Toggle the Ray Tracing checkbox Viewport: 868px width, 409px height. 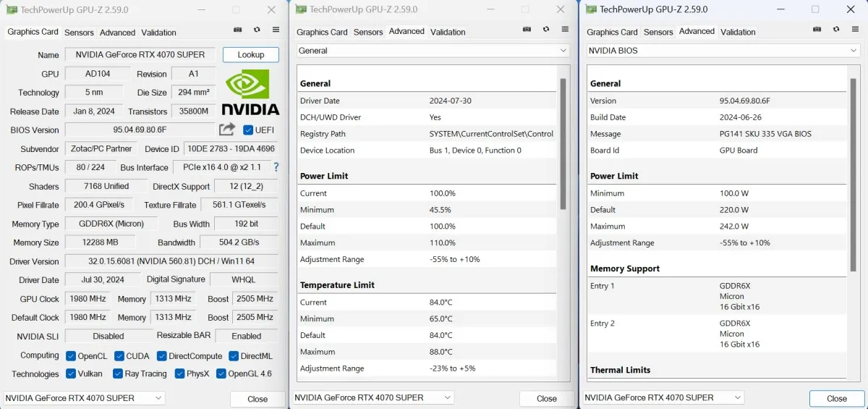[x=117, y=374]
